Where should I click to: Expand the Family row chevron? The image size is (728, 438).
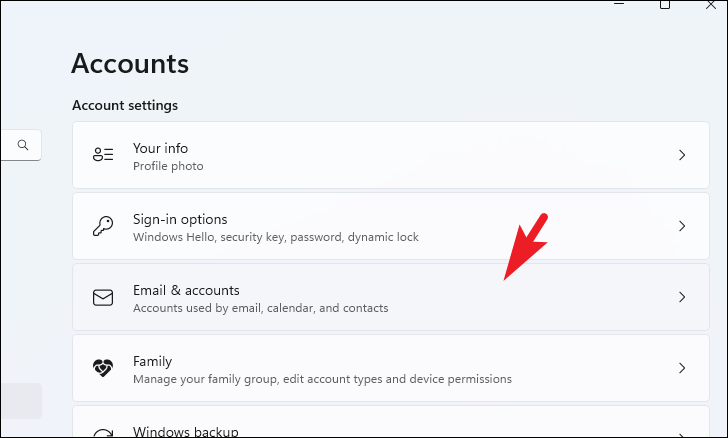(x=682, y=368)
